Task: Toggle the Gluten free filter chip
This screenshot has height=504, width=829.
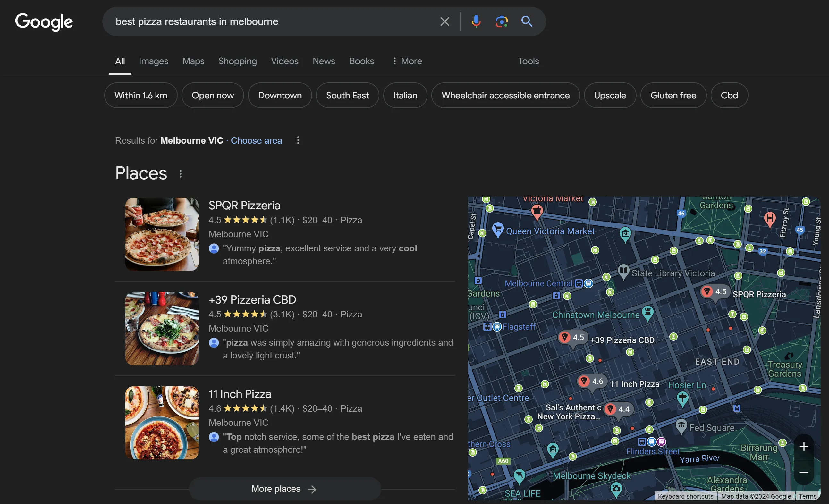Action: [x=673, y=95]
